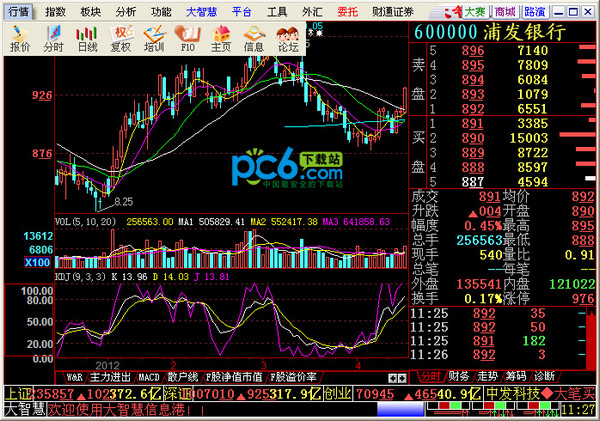Select the 主力进出 indicator tab
This screenshot has width=600, height=421.
pos(109,377)
